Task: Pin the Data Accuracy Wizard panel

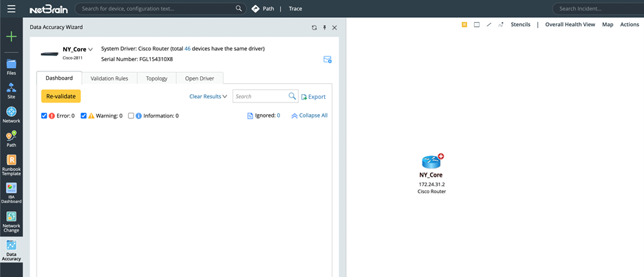Action: point(324,27)
